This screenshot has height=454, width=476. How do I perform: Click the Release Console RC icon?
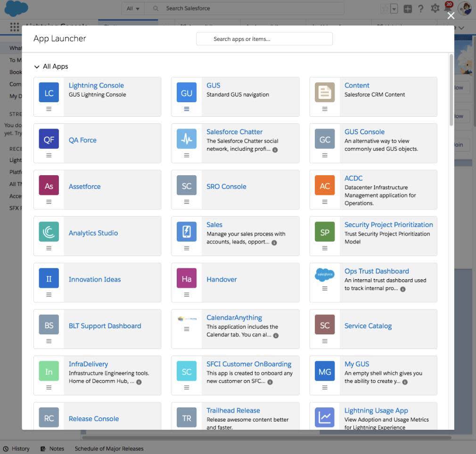point(49,417)
